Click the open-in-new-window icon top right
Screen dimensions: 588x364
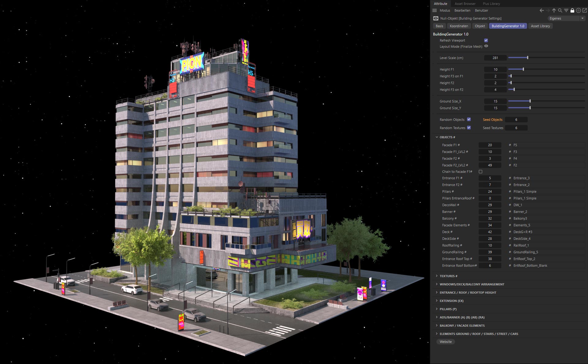pyautogui.click(x=584, y=10)
